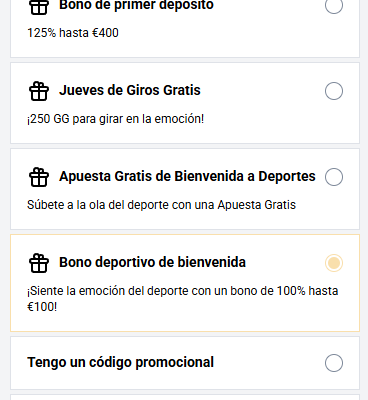Click the gift icon for Bono deportivo de bienvenida

[39, 263]
